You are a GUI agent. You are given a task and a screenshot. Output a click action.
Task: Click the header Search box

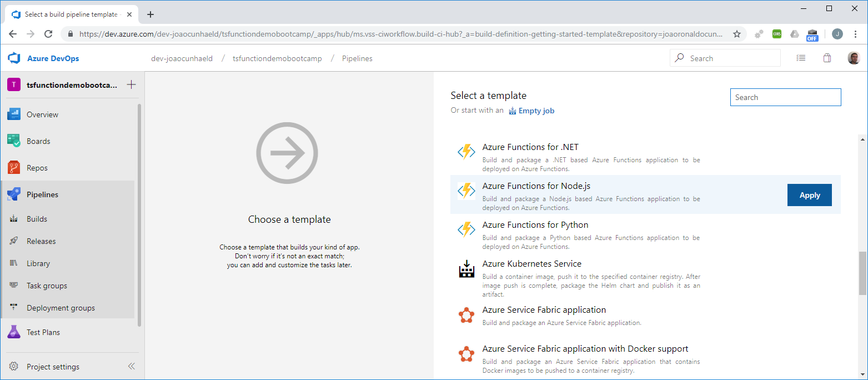click(x=725, y=58)
